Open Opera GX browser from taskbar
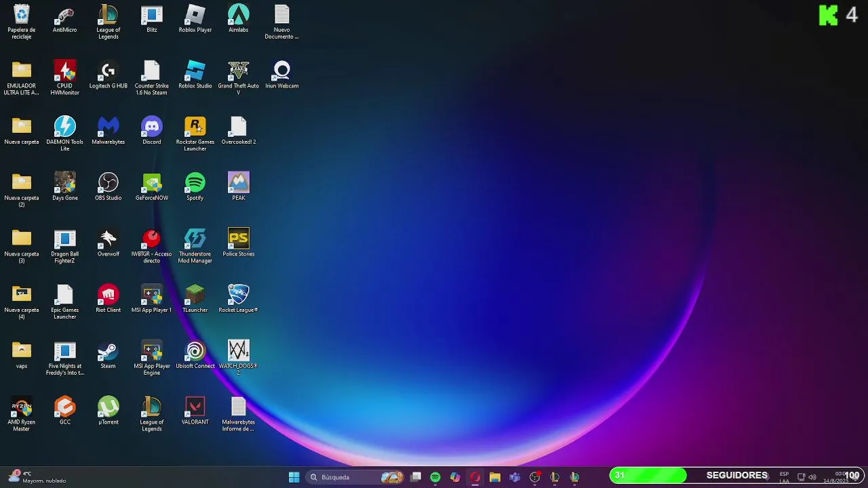The height and width of the screenshot is (488, 868). (x=475, y=477)
